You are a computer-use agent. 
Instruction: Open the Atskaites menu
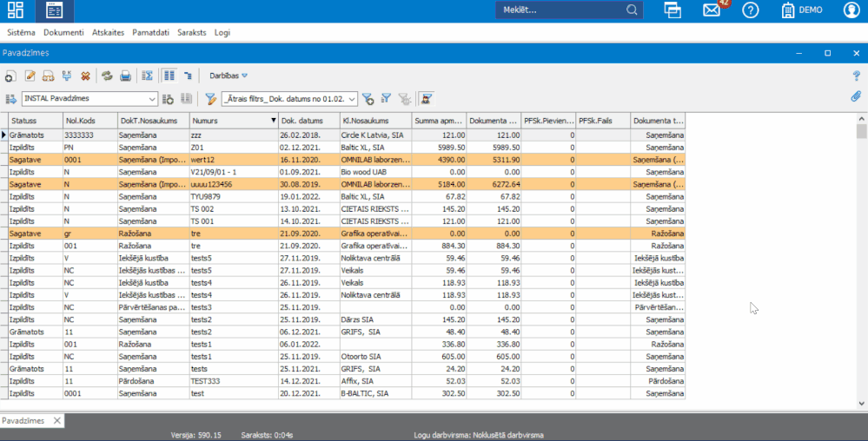click(108, 33)
